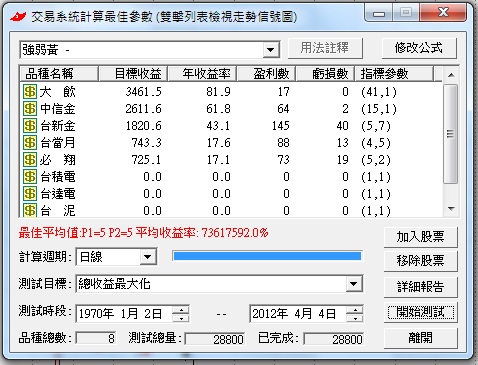
Task: Click the 用法註釋 button
Action: [325, 48]
